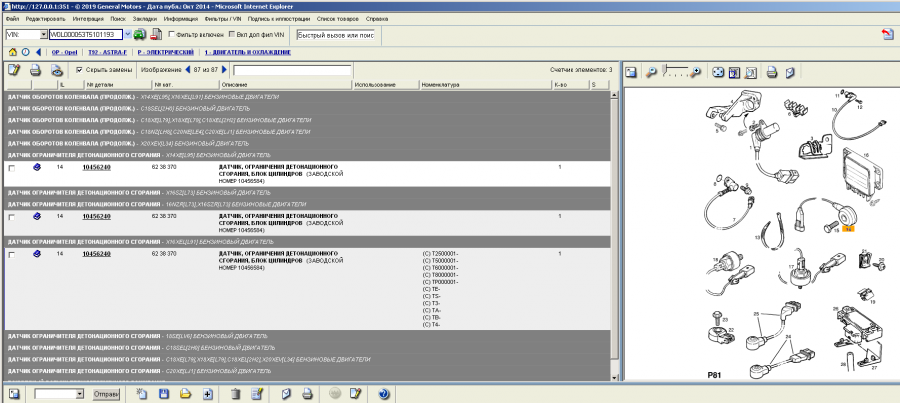Image resolution: width=900 pixels, height=403 pixels.
Task: Click the preview eye icon above parts list
Action: click(x=56, y=70)
